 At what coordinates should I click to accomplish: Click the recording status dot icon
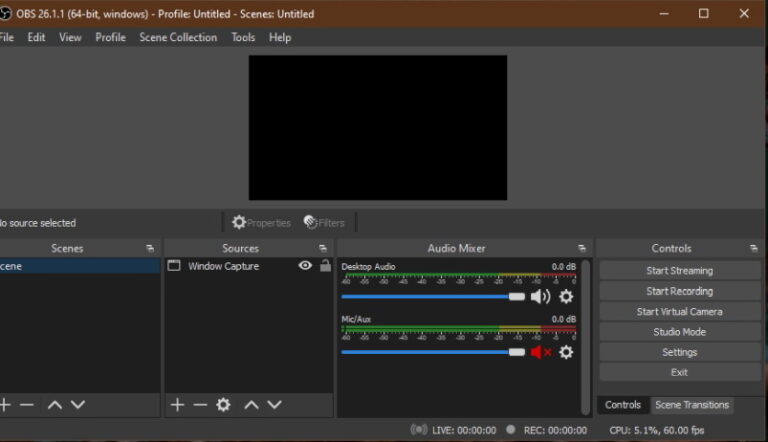[510, 429]
